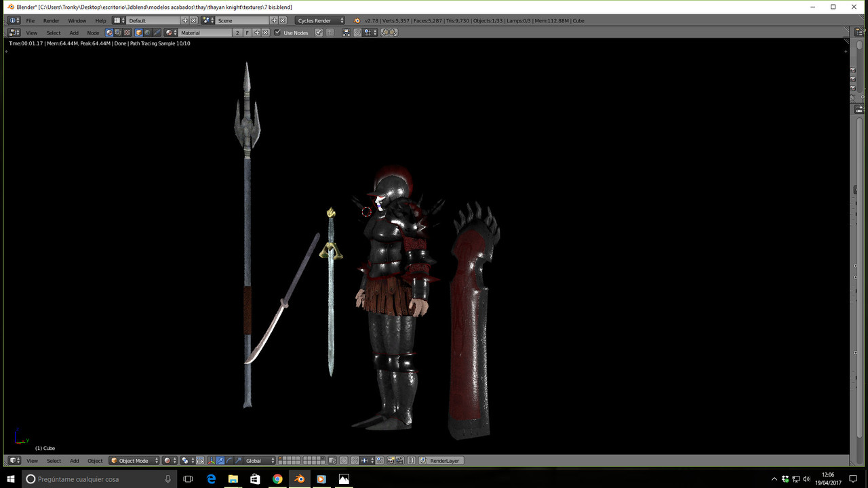Select the compositing nodes tree type icon
This screenshot has height=488, width=868.
point(118,33)
